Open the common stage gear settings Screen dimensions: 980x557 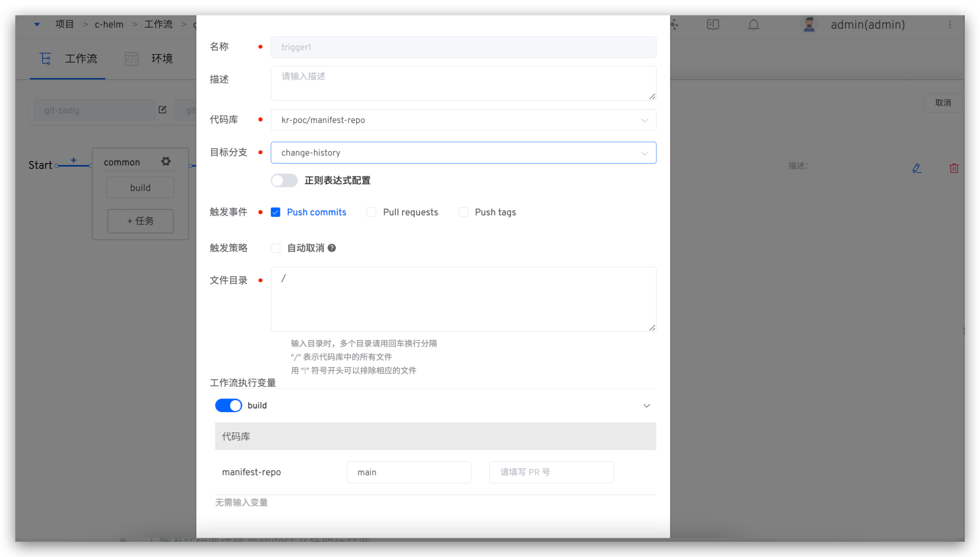tap(166, 162)
